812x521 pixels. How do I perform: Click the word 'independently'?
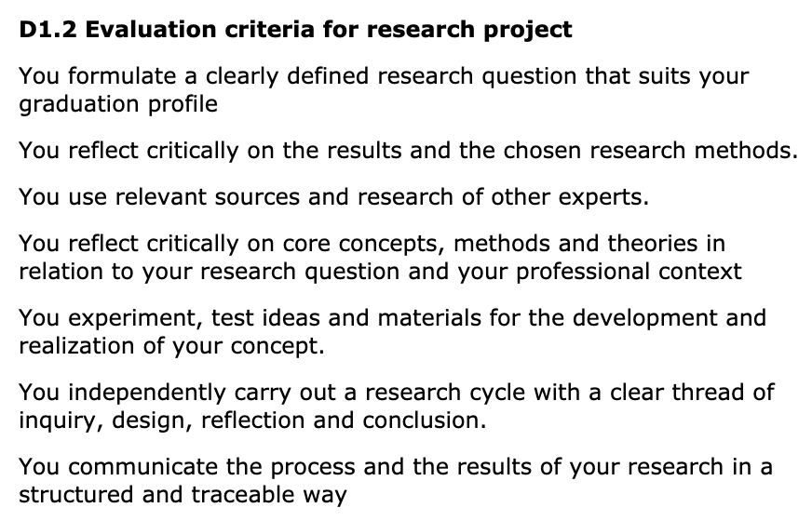click(x=147, y=393)
